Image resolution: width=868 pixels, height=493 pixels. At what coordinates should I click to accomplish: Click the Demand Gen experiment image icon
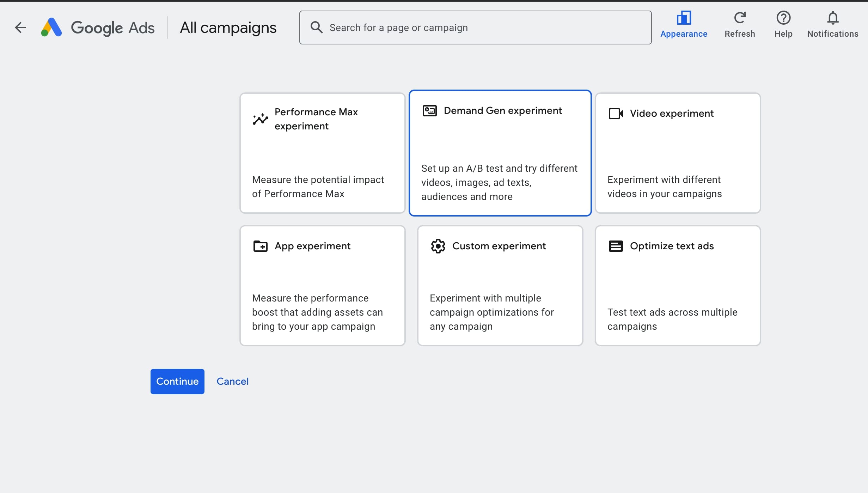click(x=429, y=110)
